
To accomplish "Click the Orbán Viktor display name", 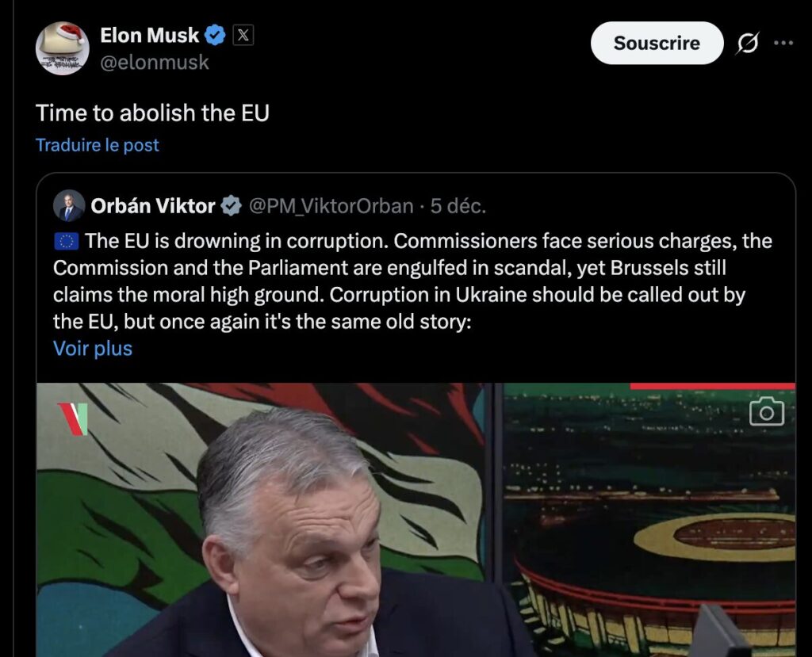I will [x=153, y=205].
